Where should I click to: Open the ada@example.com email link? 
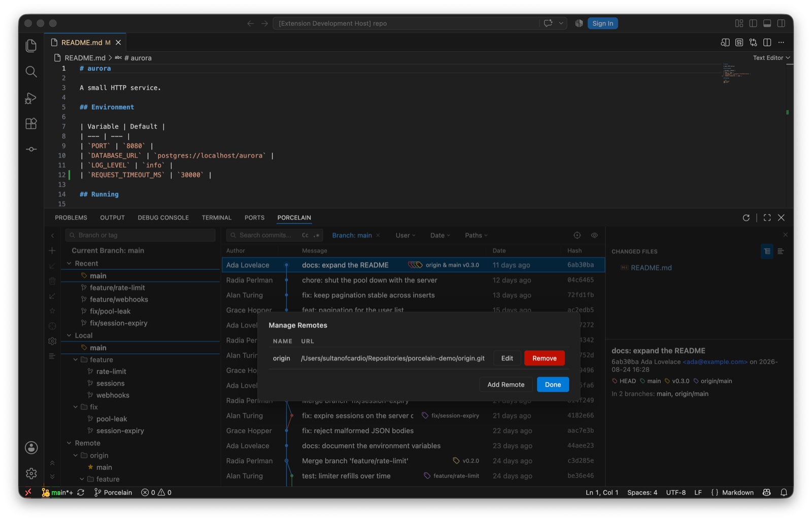click(715, 362)
